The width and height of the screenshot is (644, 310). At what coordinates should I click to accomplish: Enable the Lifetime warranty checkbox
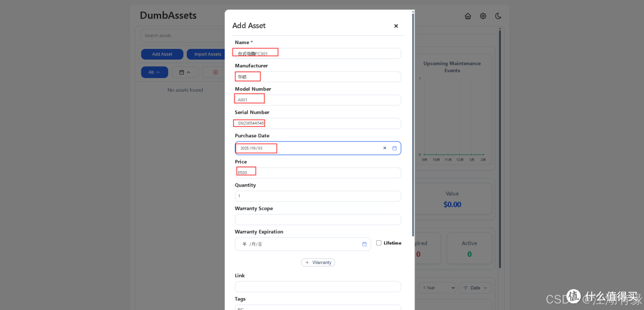[379, 243]
